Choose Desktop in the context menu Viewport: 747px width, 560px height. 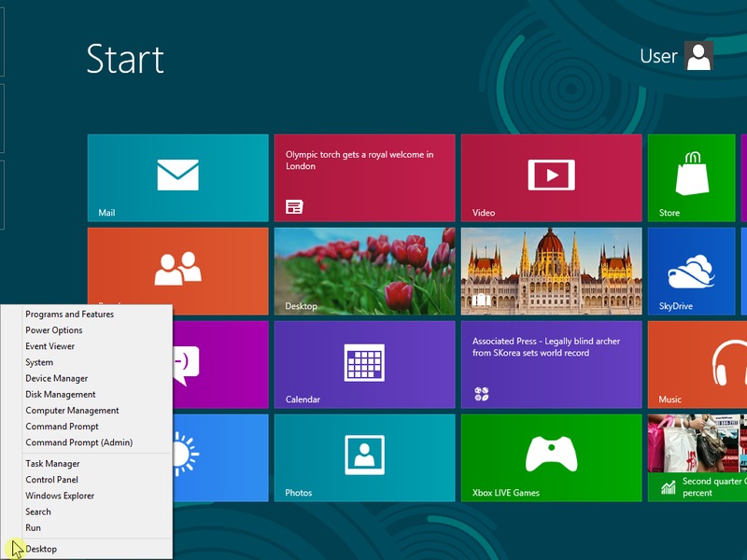[86, 549]
